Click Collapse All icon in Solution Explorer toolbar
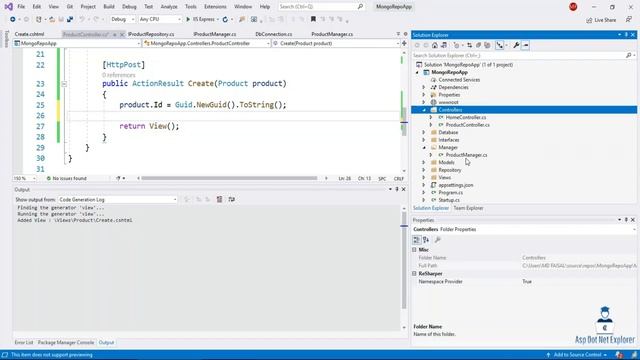 (x=478, y=45)
